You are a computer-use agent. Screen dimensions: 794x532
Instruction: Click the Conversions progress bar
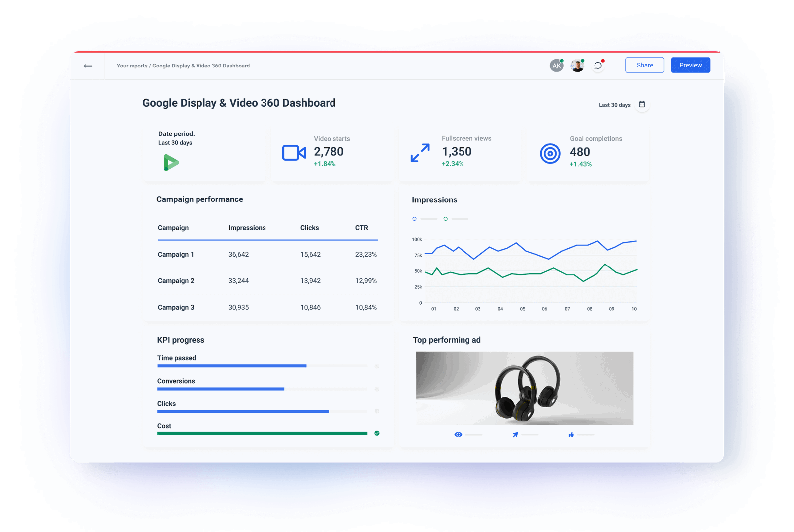point(221,389)
